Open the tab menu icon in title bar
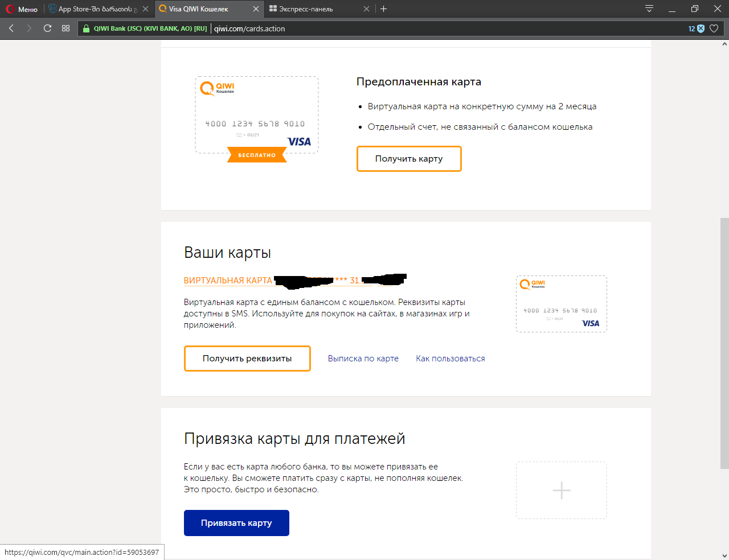 coord(649,9)
